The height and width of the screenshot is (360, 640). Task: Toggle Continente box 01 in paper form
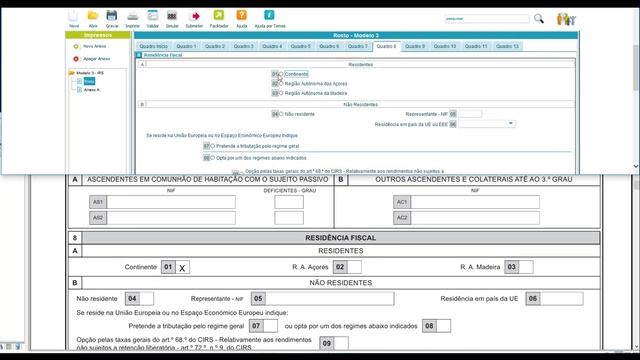pos(182,267)
